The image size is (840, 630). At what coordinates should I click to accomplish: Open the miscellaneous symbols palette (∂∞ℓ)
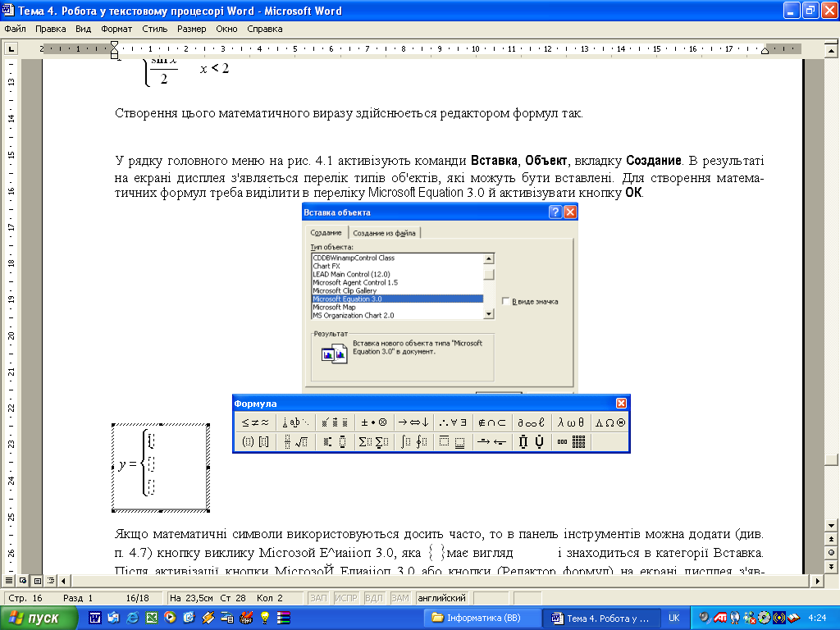(532, 422)
